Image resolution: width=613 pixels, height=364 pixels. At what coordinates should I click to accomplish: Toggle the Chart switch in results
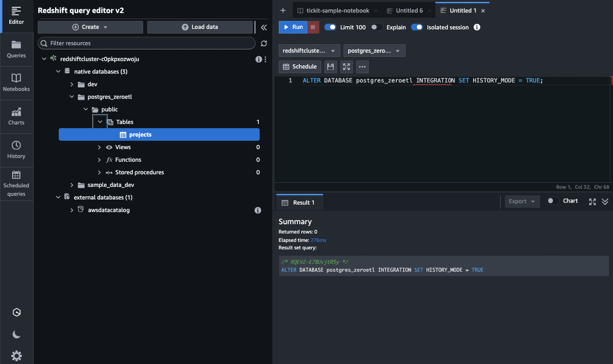553,201
